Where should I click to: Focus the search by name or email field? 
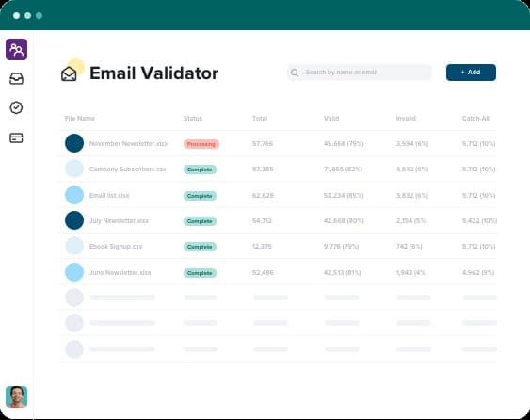(360, 73)
